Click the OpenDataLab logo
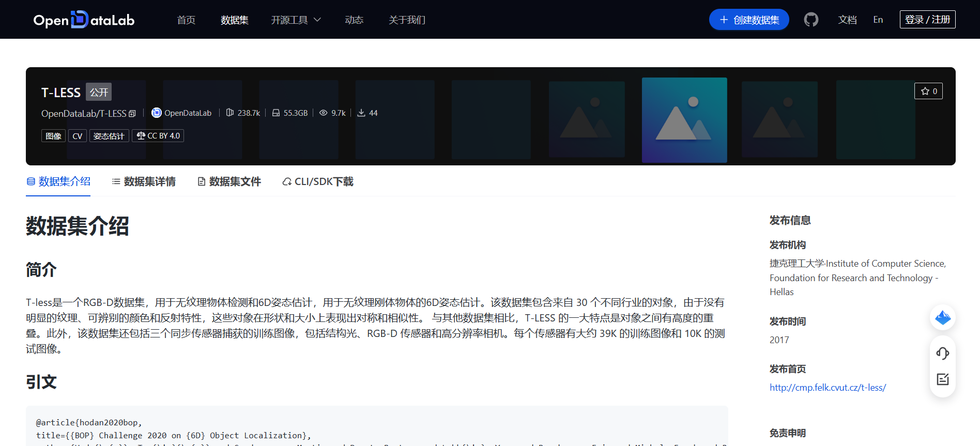 tap(84, 20)
